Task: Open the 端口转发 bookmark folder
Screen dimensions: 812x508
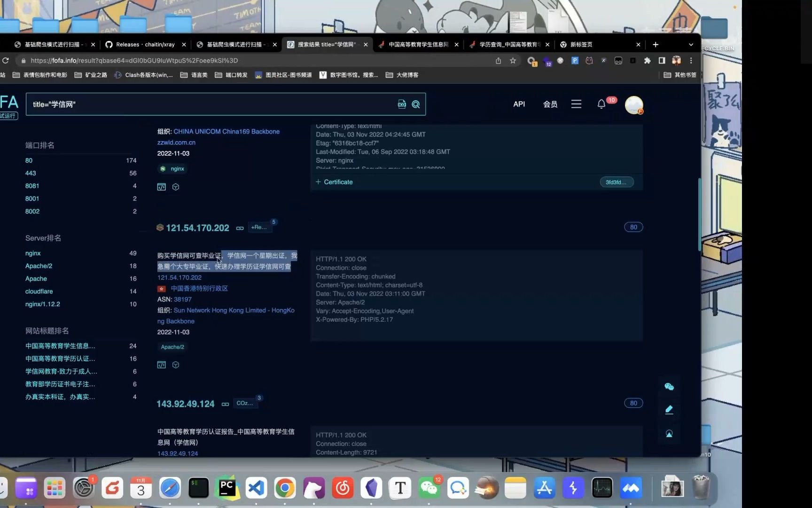Action: [231, 75]
